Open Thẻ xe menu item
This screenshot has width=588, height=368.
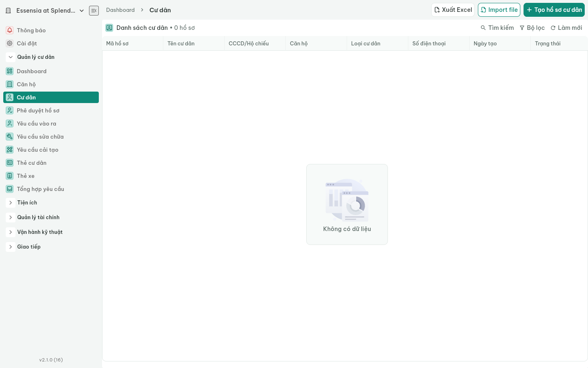tap(51, 176)
